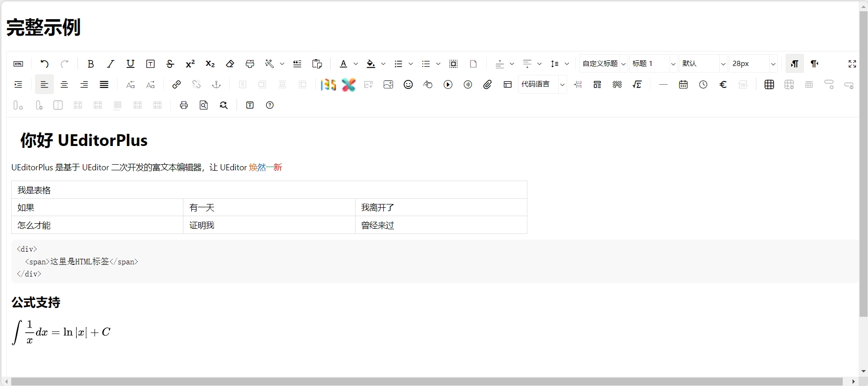Open the scrawl drawing tool

click(x=428, y=85)
